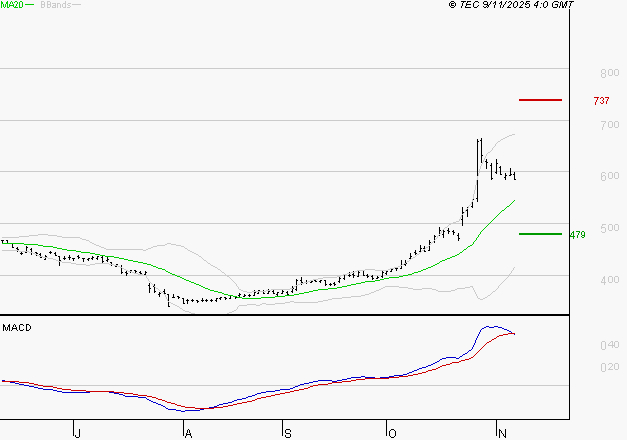
Task: Click the A month marker on time axis
Action: tap(188, 433)
